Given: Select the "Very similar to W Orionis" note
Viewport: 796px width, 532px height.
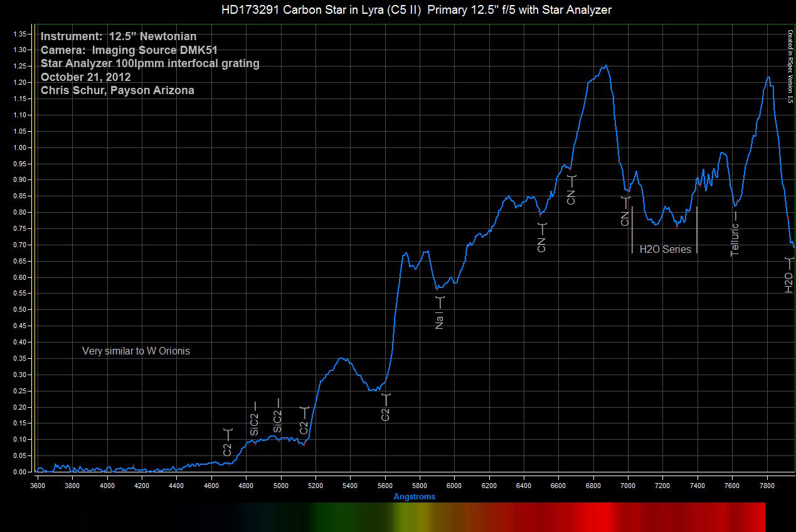Looking at the screenshot, I should coord(136,351).
